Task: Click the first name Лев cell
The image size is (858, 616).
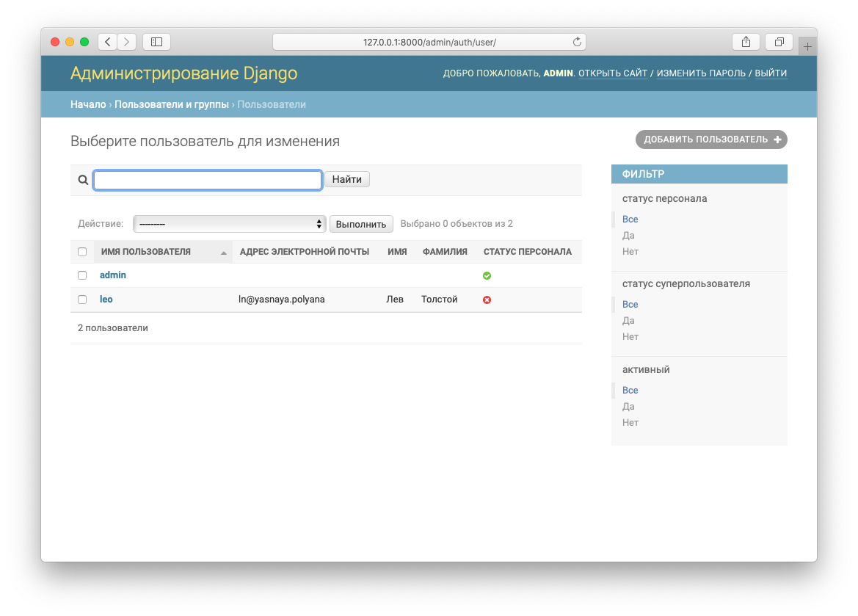Action: click(395, 300)
